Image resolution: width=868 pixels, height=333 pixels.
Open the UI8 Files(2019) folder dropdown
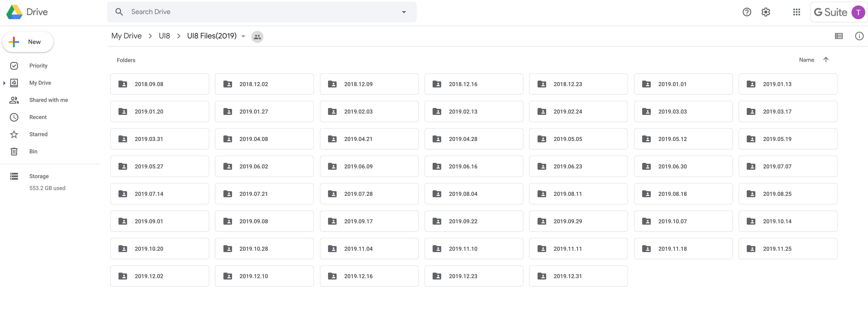pyautogui.click(x=243, y=36)
